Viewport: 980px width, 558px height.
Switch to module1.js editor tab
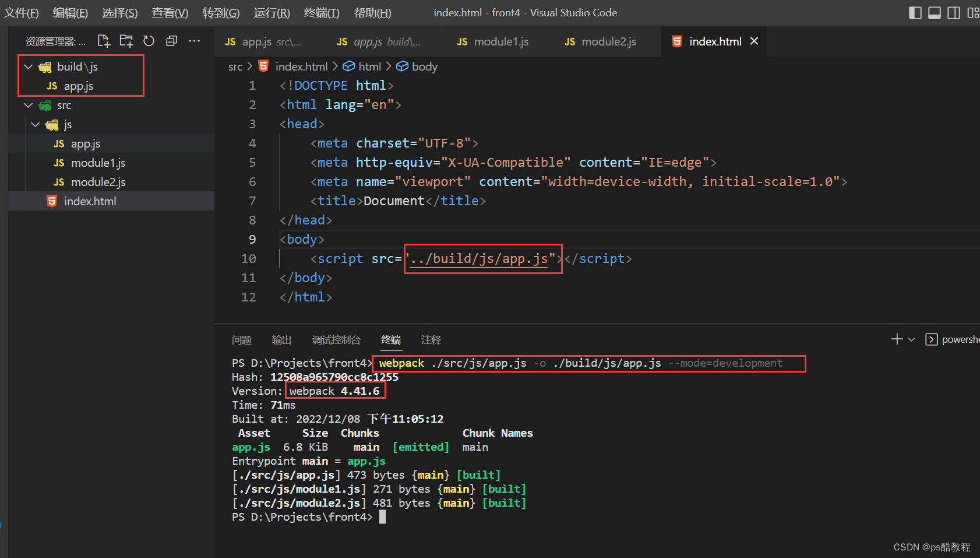tap(500, 41)
